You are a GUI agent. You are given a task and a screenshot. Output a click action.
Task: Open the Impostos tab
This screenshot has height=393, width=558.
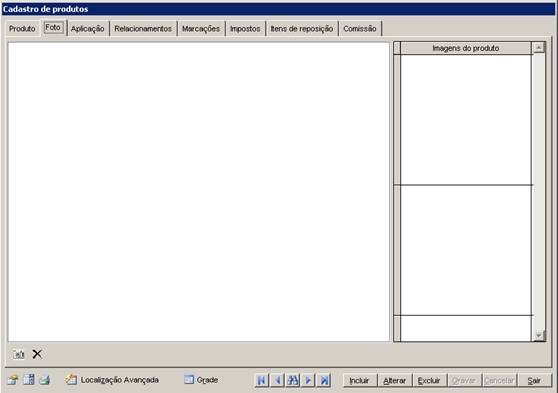[x=245, y=29]
